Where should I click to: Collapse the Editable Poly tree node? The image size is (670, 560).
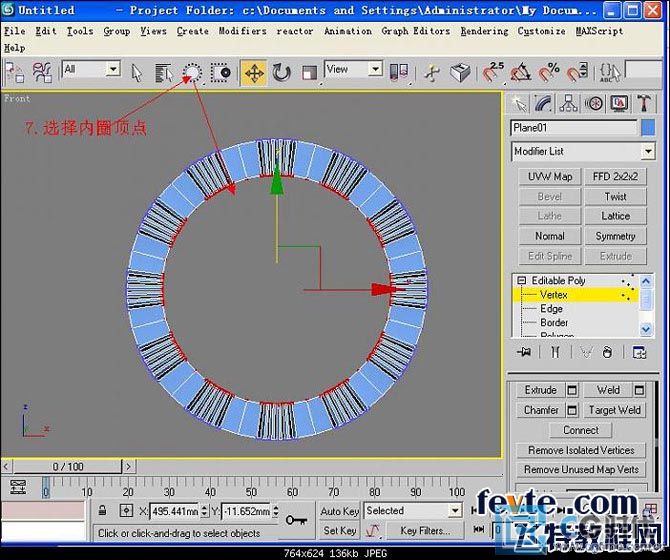pyautogui.click(x=521, y=281)
